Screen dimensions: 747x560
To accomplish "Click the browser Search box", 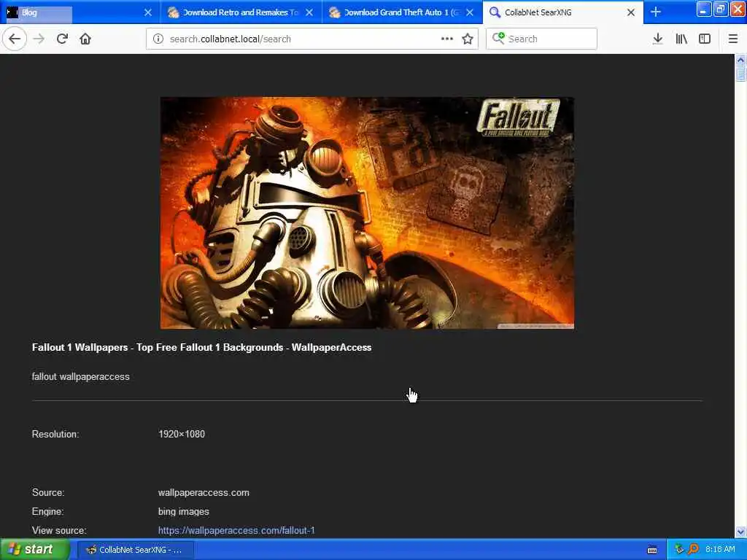I will [x=541, y=39].
